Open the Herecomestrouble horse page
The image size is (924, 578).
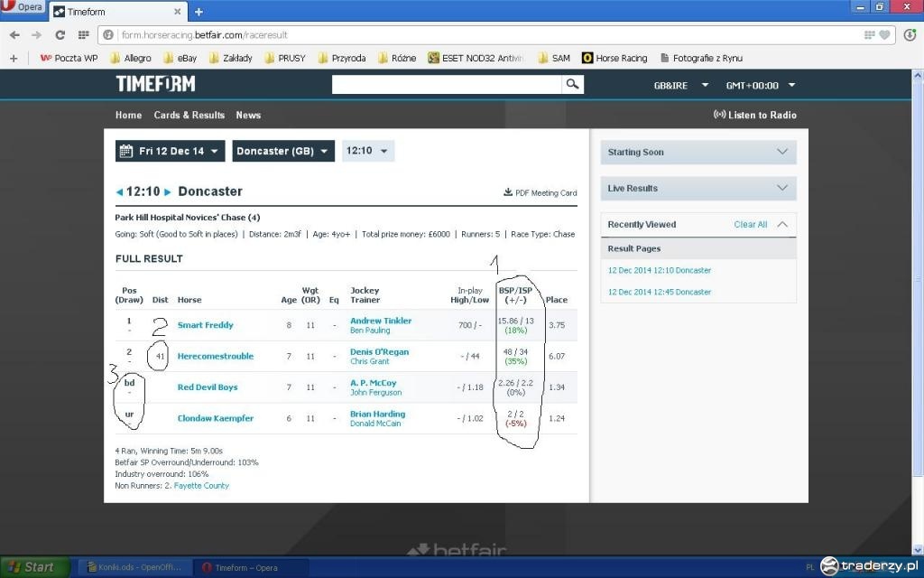point(216,356)
